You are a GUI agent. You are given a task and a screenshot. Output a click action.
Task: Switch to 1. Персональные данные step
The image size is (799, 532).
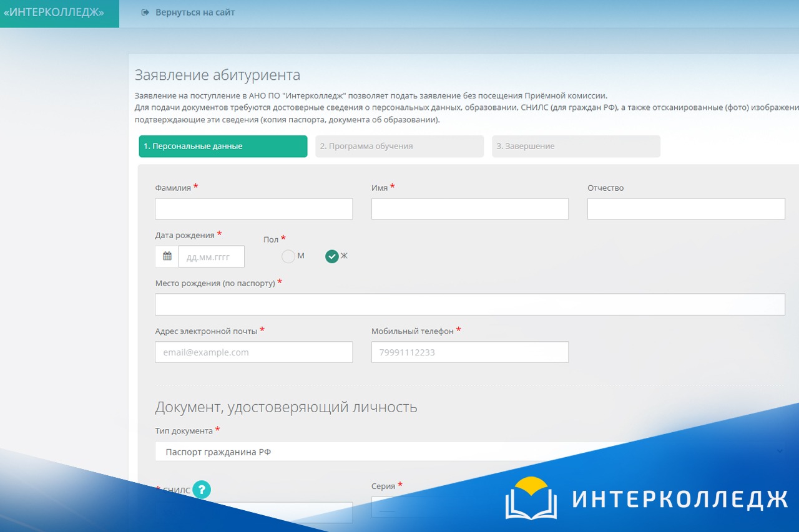coord(223,147)
